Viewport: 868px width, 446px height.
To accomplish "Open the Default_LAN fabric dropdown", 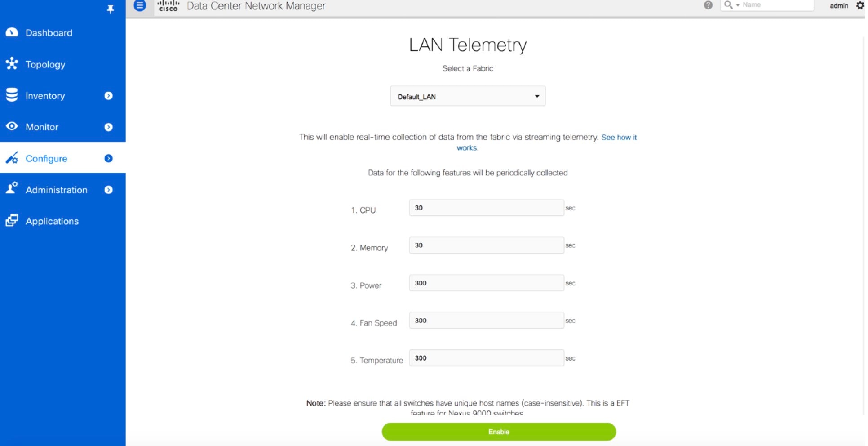I will point(468,96).
